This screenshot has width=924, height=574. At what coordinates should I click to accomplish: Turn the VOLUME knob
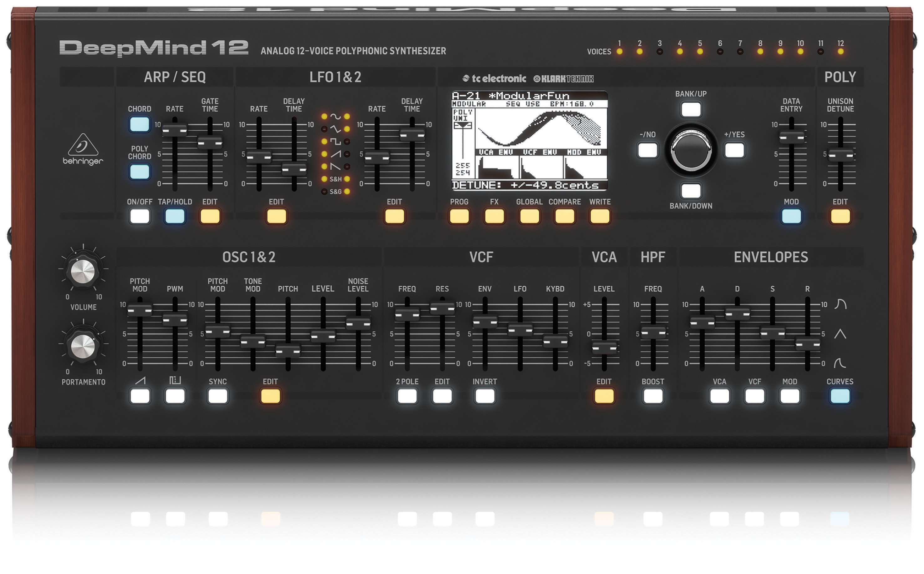83,271
